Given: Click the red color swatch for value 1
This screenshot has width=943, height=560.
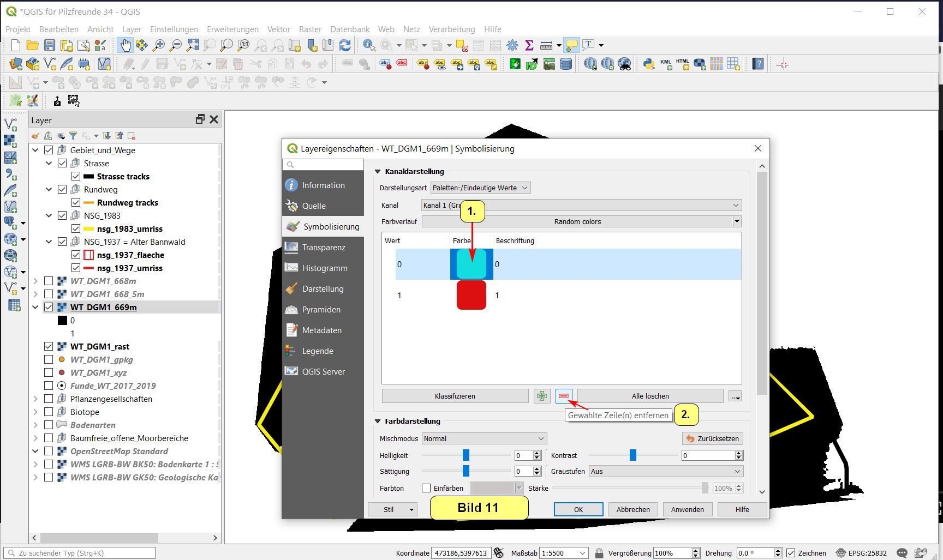Looking at the screenshot, I should click(471, 296).
